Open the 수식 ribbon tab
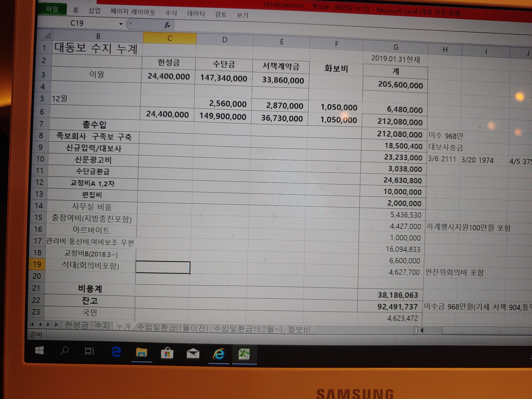The image size is (532, 399). (x=171, y=13)
